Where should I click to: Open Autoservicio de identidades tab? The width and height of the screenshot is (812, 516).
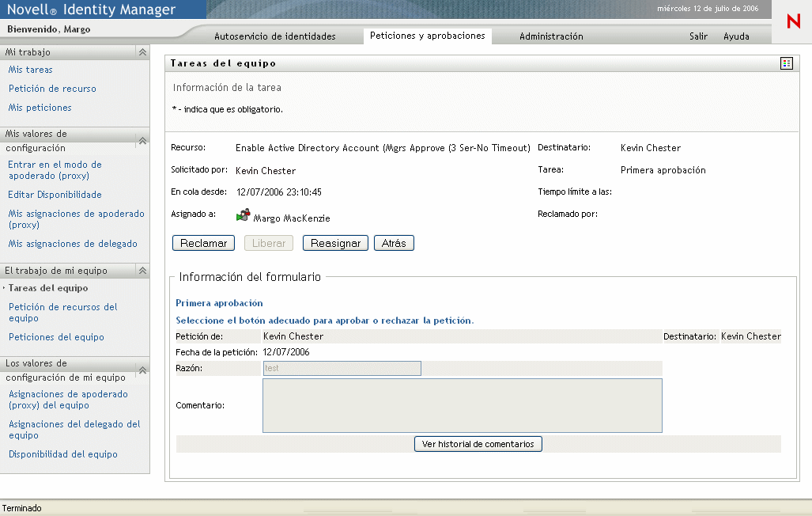pyautogui.click(x=275, y=36)
